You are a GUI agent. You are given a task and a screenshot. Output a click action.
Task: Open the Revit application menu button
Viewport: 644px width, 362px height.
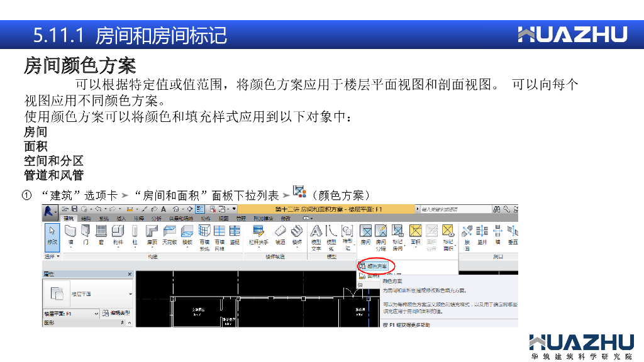tap(49, 211)
